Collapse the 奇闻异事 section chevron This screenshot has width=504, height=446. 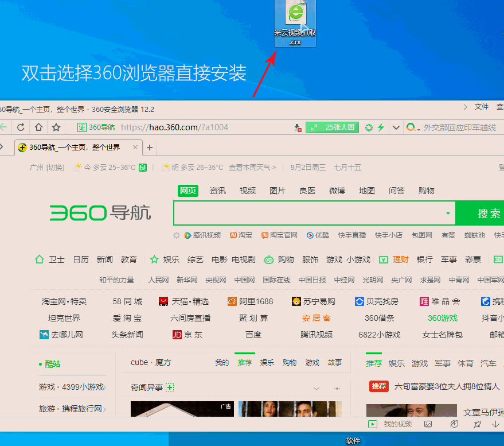pyautogui.click(x=317, y=389)
